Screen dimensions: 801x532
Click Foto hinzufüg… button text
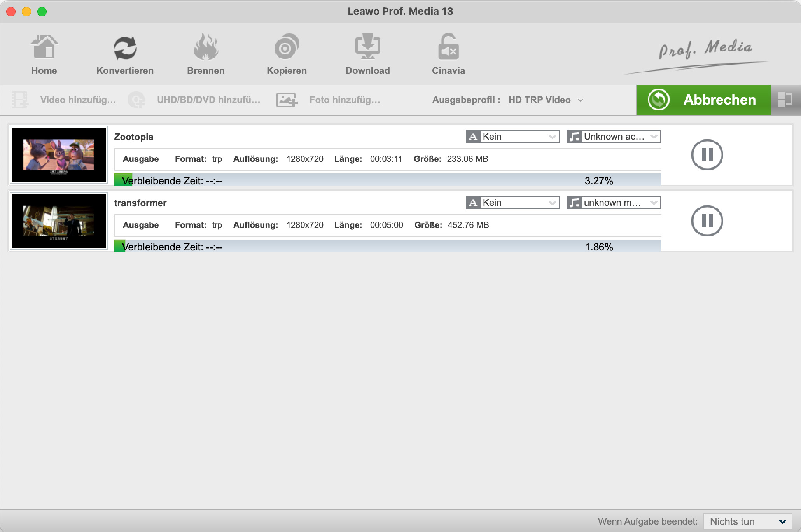345,100
